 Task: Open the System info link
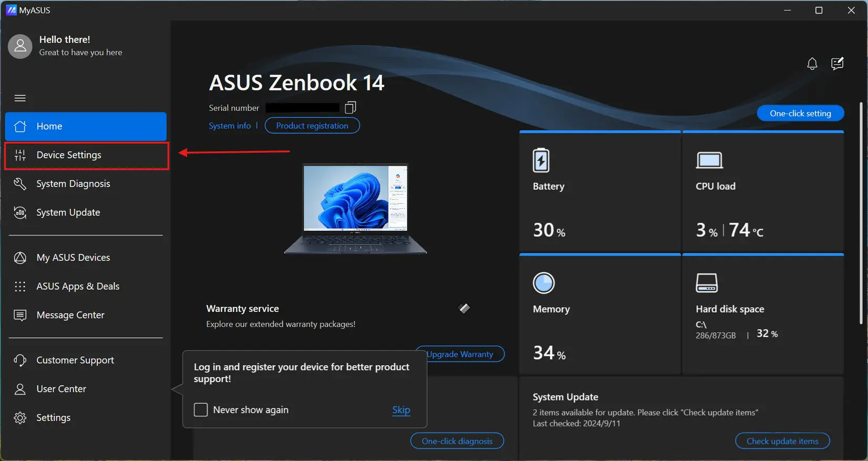[230, 126]
